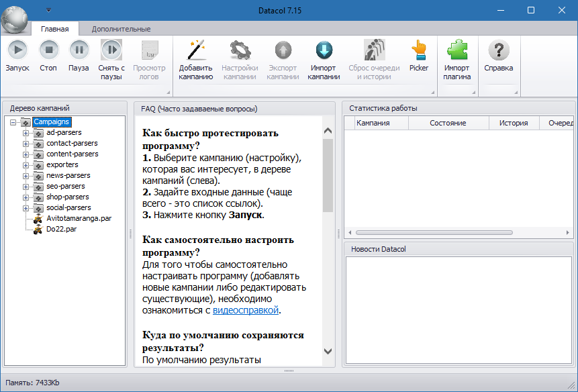Sort by История column header
The width and height of the screenshot is (578, 392).
pyautogui.click(x=514, y=123)
